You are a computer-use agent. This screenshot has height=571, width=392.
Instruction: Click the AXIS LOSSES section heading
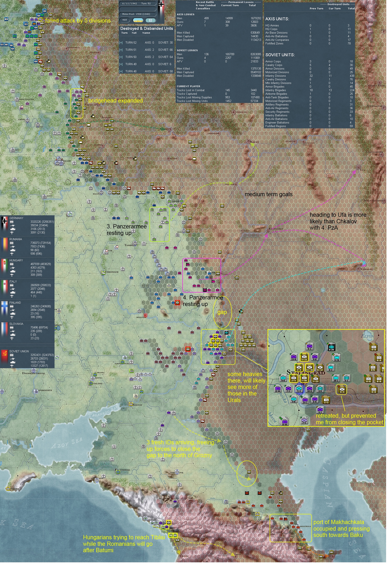(x=186, y=15)
